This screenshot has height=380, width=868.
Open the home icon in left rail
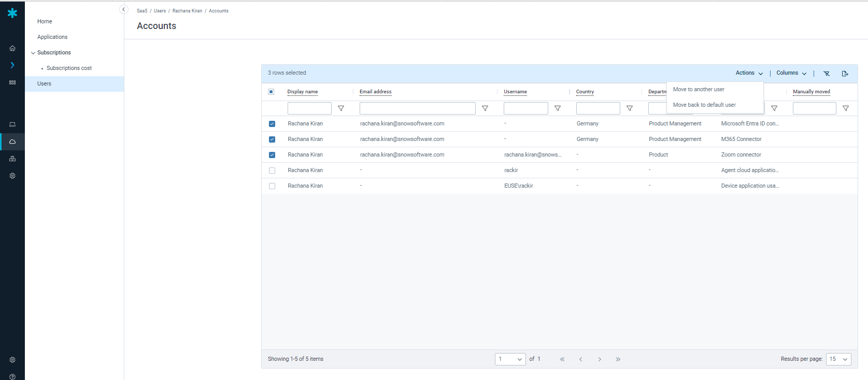(x=12, y=48)
